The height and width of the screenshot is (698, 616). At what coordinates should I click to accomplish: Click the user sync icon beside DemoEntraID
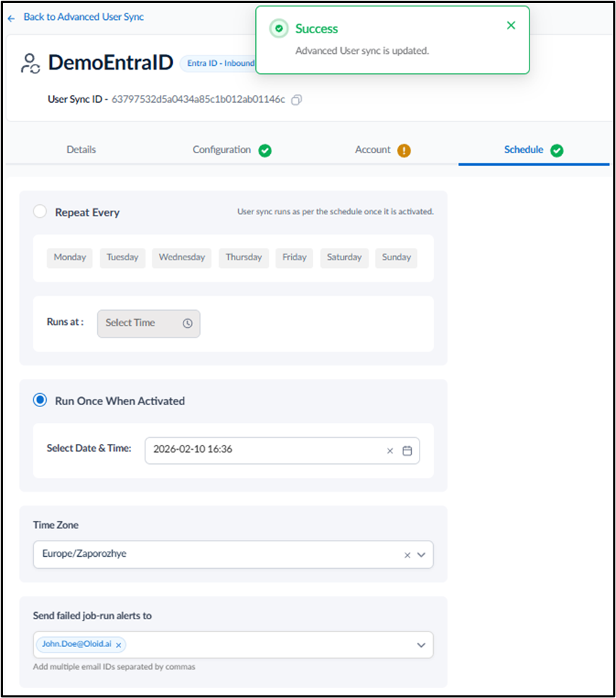[x=30, y=63]
